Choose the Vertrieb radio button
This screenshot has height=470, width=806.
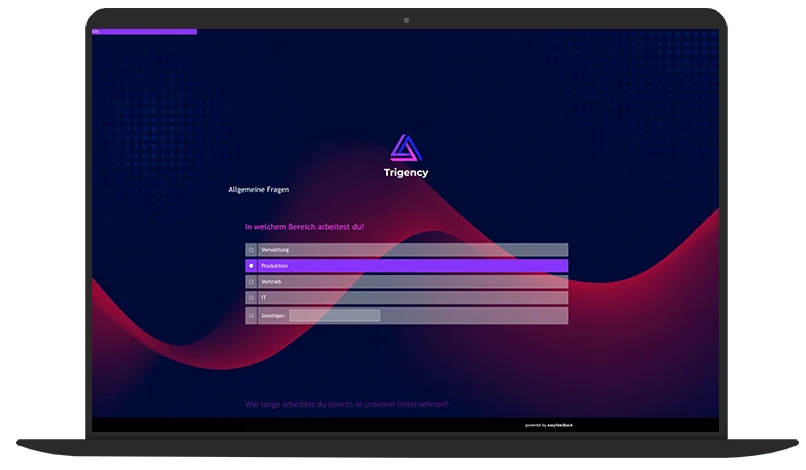(x=251, y=282)
